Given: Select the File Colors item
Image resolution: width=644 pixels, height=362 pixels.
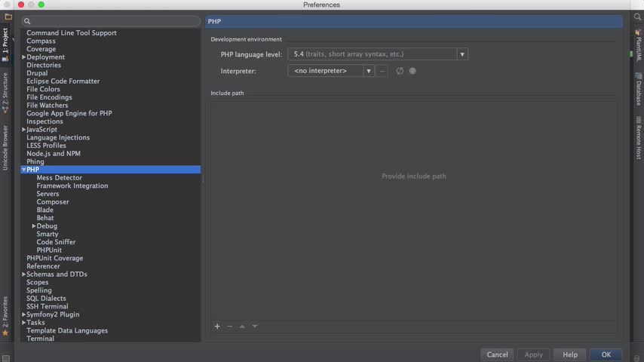Looking at the screenshot, I should pyautogui.click(x=43, y=89).
